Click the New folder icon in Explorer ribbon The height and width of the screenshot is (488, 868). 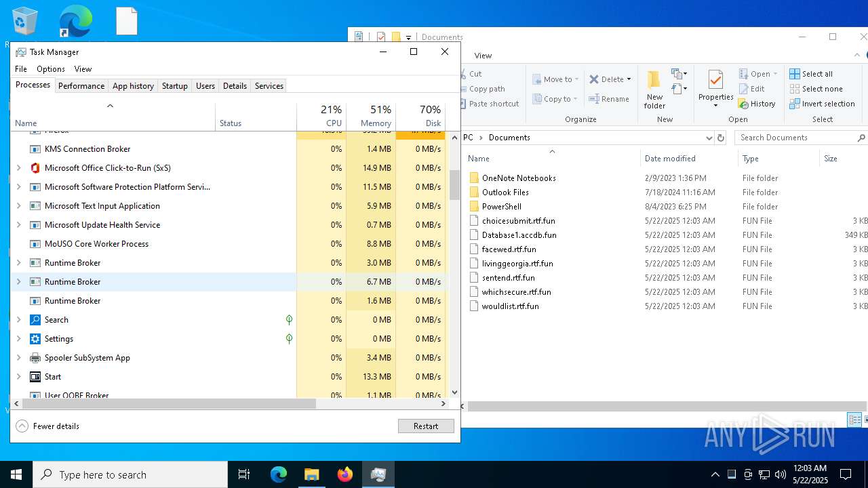(654, 80)
